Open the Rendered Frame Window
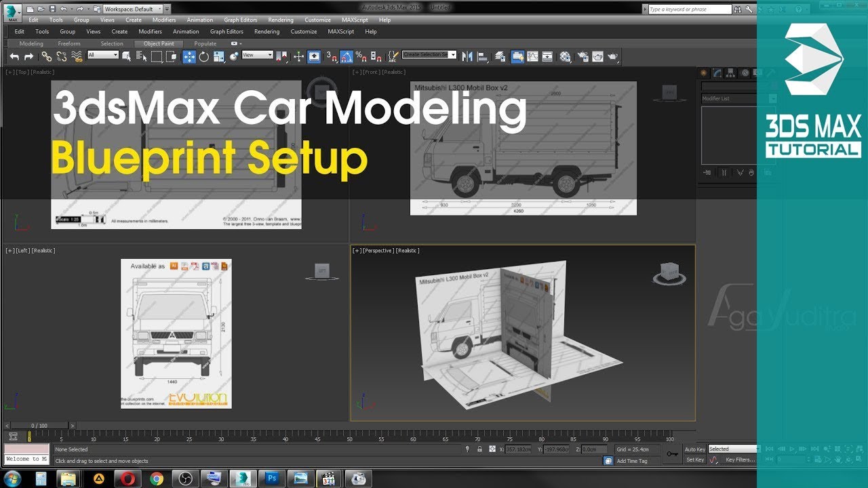The height and width of the screenshot is (488, 868). click(x=597, y=57)
